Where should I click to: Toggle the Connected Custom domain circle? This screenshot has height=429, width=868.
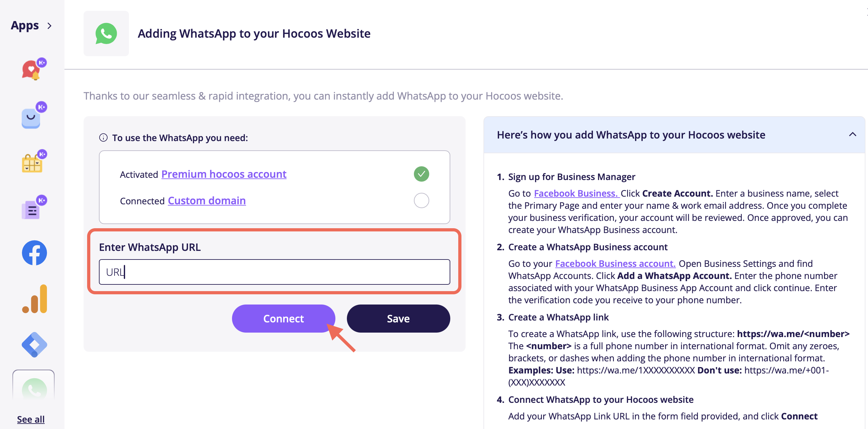(421, 200)
